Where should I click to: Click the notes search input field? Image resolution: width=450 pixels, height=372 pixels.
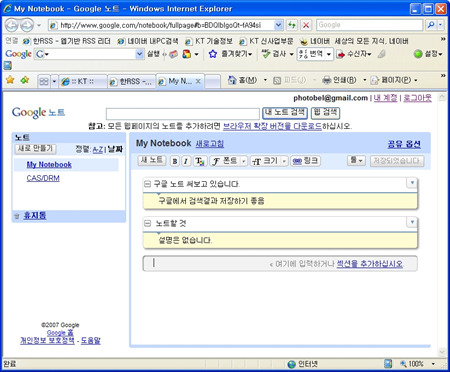click(183, 114)
